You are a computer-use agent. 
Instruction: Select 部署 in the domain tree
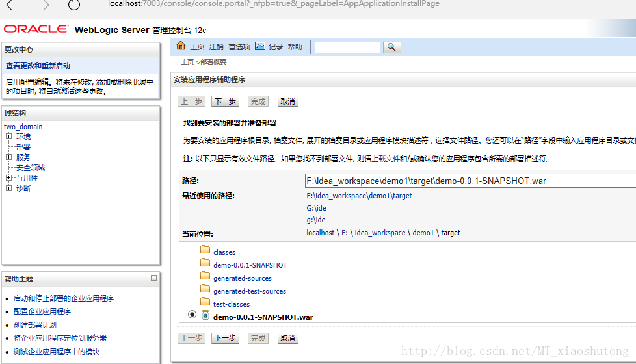click(23, 147)
